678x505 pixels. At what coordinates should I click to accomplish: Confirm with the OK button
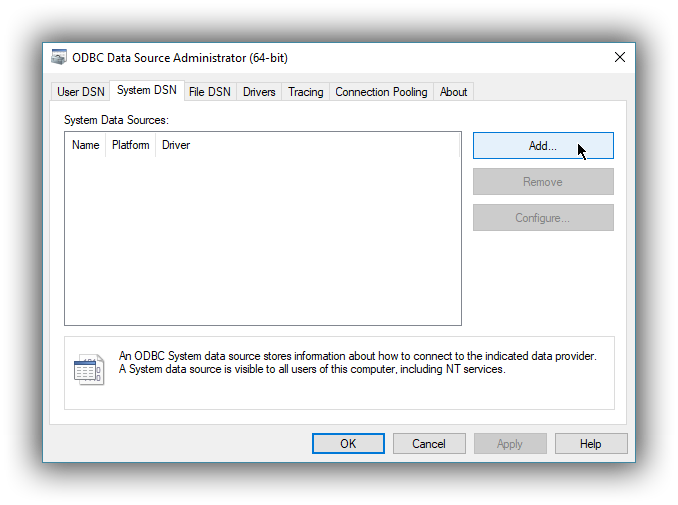pos(348,444)
